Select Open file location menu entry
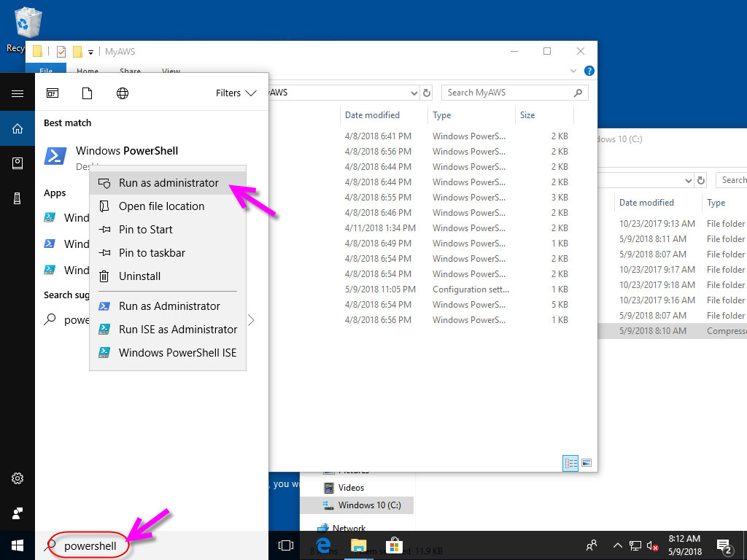The height and width of the screenshot is (560, 747). pos(161,206)
